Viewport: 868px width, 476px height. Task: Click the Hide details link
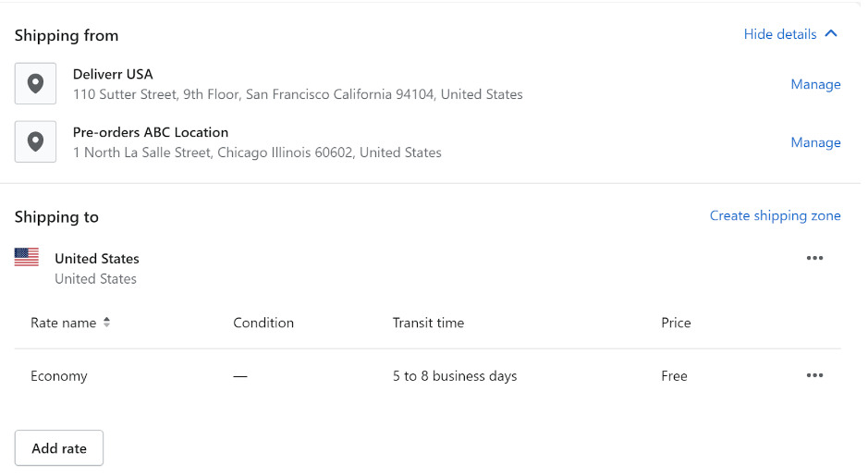point(780,34)
